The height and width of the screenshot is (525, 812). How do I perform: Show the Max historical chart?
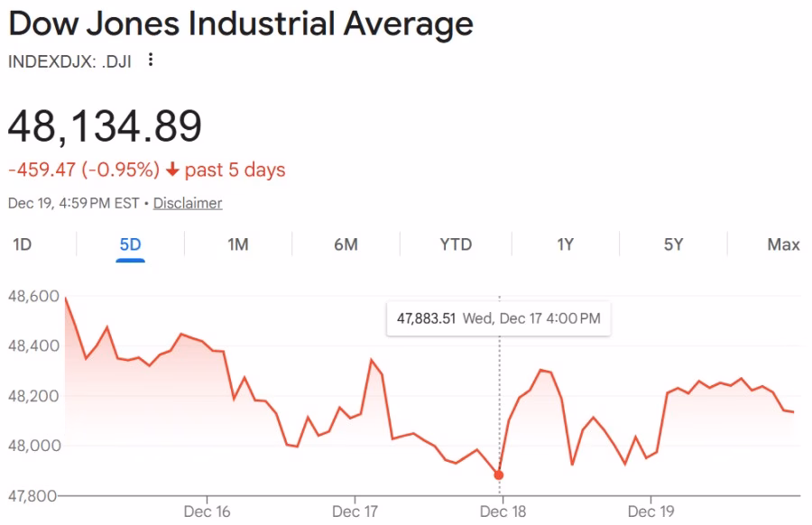[x=783, y=244]
